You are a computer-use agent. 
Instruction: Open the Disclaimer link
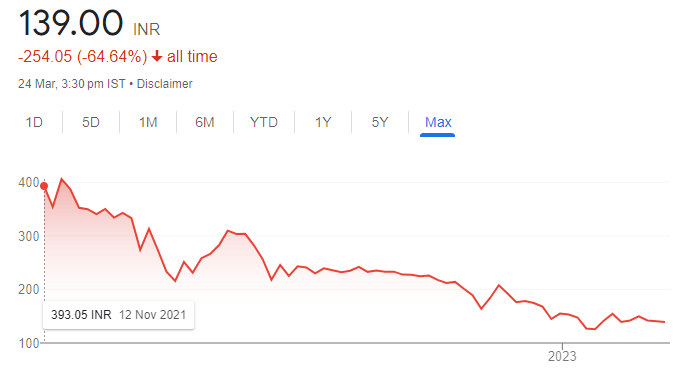(165, 84)
